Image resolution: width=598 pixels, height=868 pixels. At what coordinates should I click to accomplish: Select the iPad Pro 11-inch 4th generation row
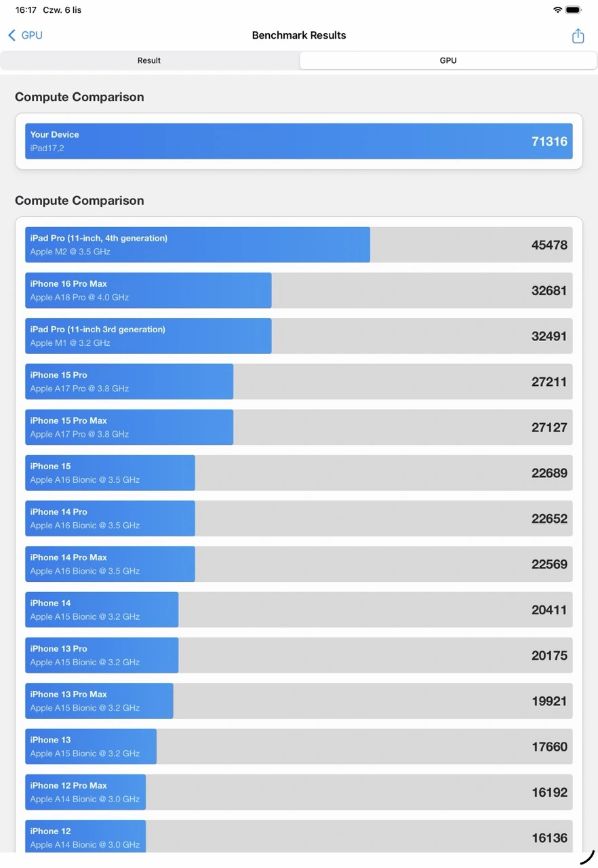coord(298,245)
